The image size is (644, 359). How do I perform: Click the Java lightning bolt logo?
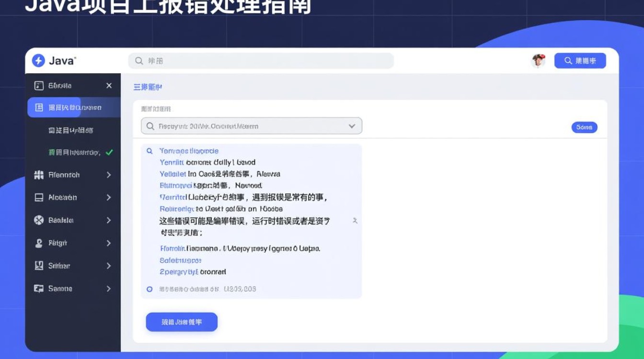click(38, 61)
